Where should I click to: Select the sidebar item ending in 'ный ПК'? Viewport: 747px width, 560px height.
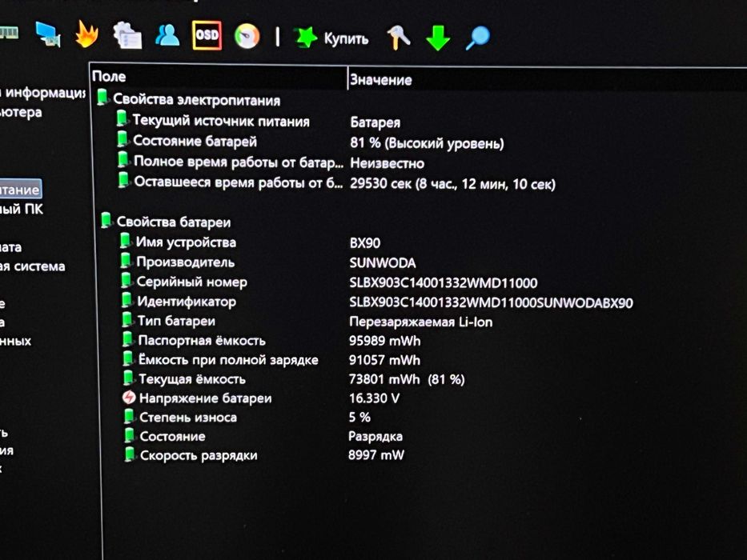coord(22,209)
